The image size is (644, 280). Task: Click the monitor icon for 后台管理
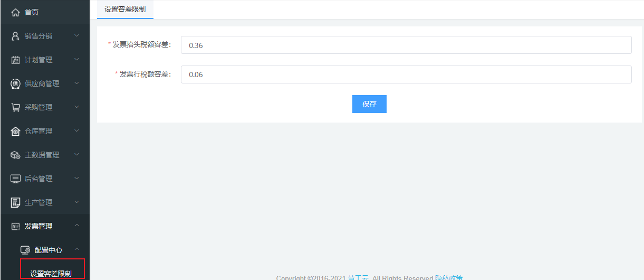point(15,179)
